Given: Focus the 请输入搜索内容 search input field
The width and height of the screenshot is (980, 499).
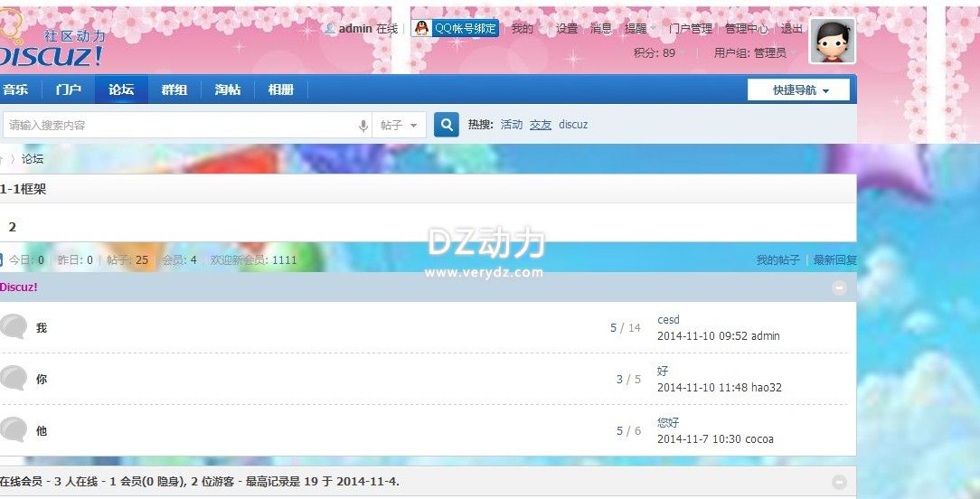Looking at the screenshot, I should pos(181,126).
